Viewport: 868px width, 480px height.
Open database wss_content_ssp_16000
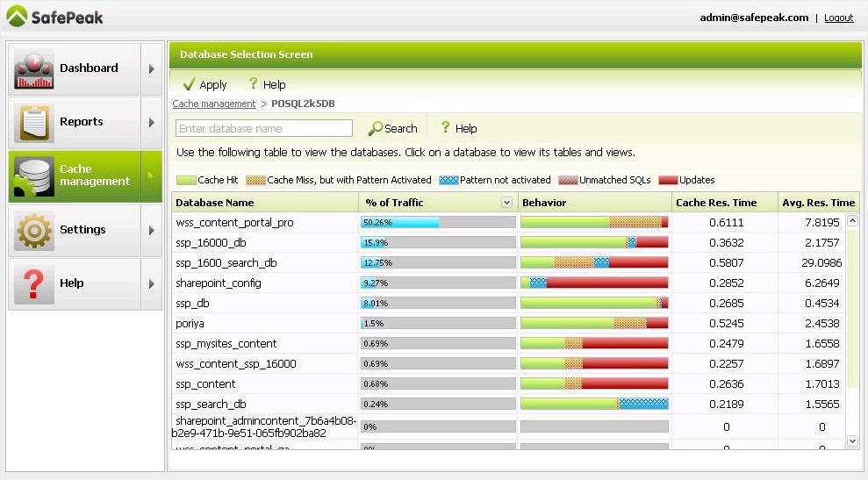pos(236,364)
